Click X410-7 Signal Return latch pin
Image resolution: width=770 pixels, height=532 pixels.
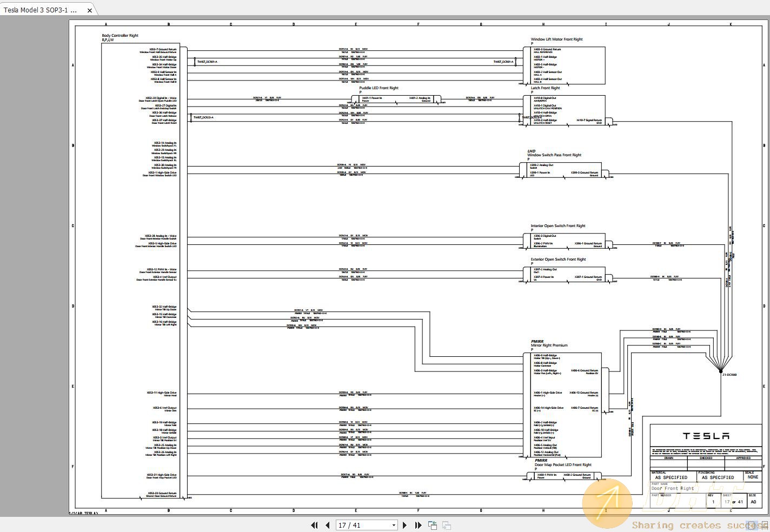tap(589, 120)
